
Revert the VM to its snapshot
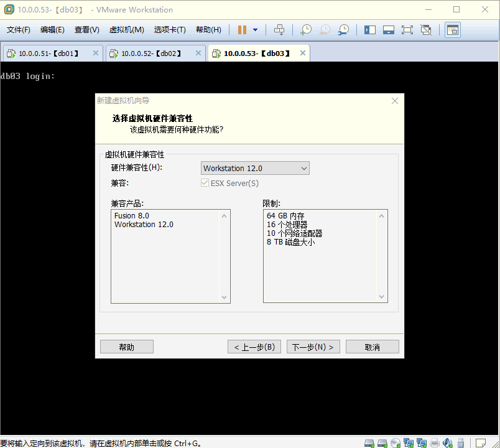324,29
